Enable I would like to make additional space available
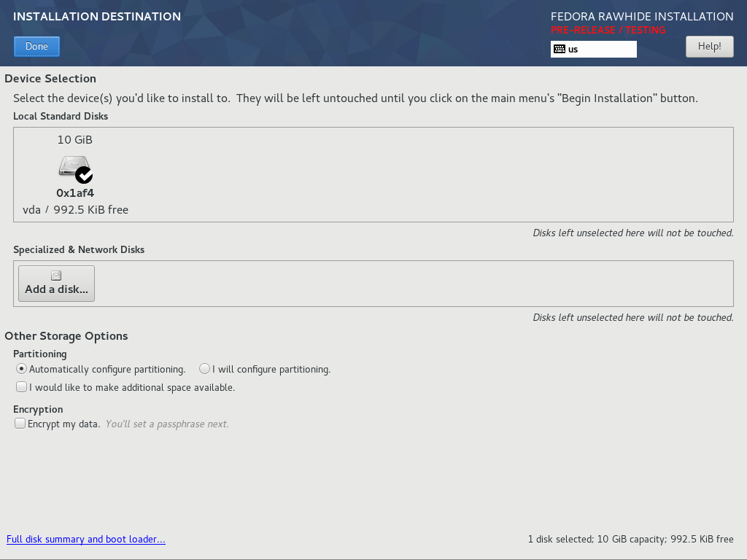 coord(21,386)
